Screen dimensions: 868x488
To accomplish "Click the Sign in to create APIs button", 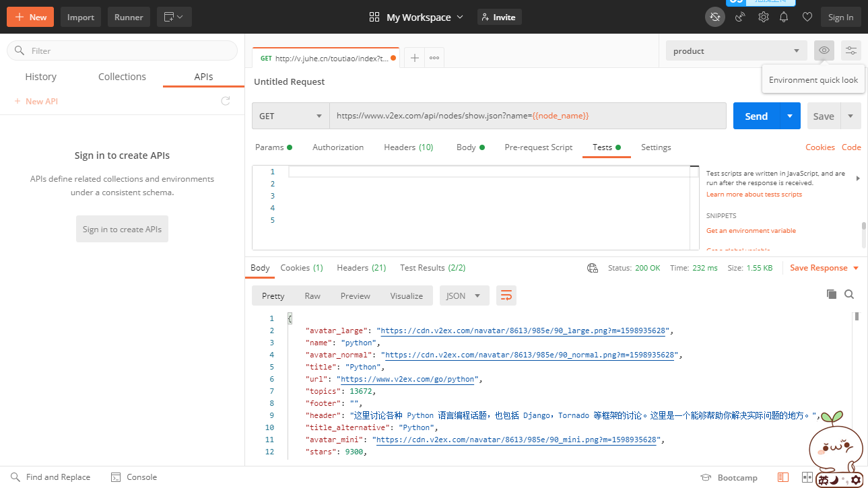I will pos(122,229).
